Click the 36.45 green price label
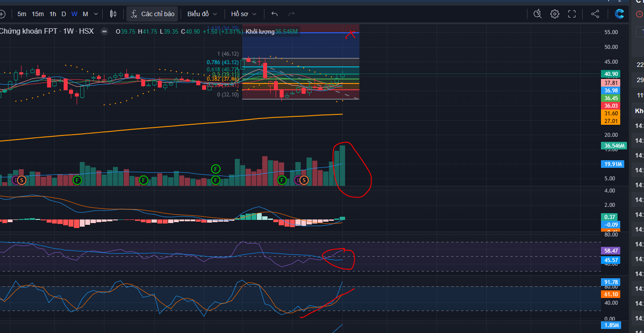 point(610,98)
